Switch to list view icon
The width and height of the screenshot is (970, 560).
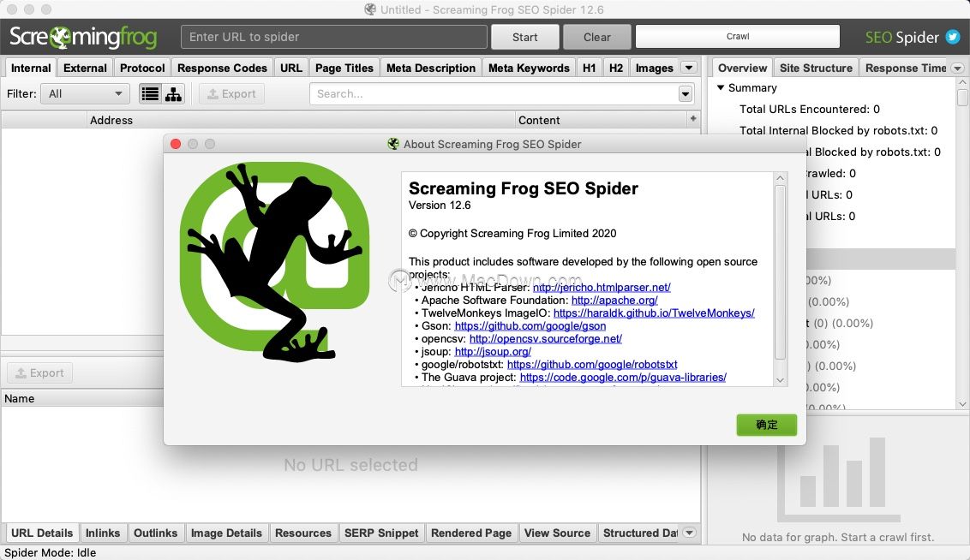(x=150, y=94)
